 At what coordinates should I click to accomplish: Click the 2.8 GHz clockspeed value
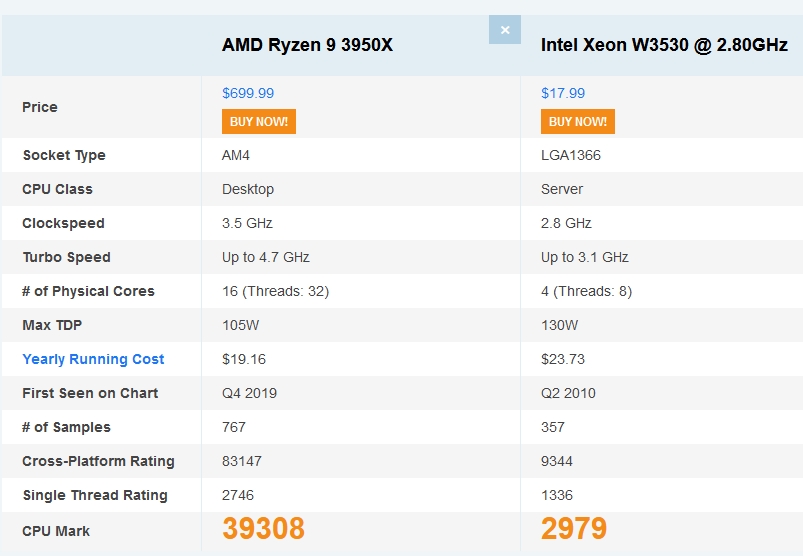(x=566, y=223)
